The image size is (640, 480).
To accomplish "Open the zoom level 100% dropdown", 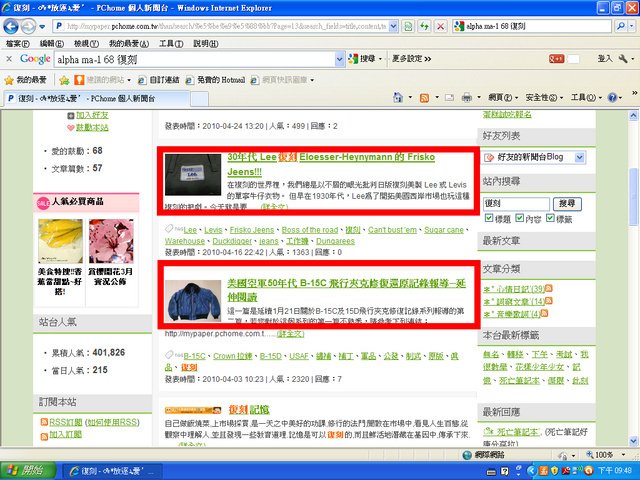I will point(623,455).
